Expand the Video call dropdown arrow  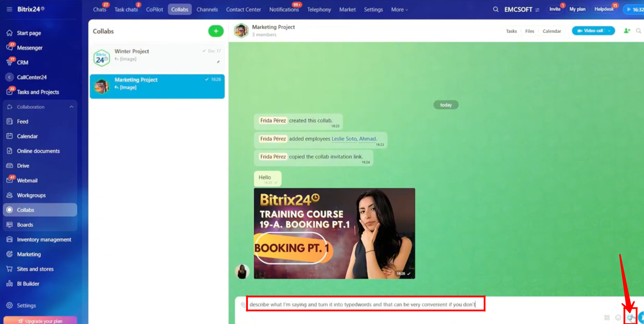609,31
